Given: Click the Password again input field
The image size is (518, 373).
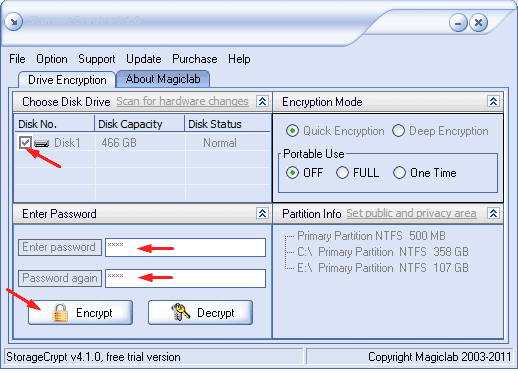Looking at the screenshot, I should (x=185, y=278).
